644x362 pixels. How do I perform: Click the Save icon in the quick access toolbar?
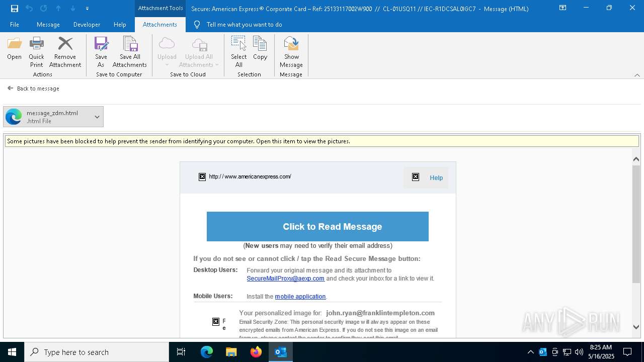point(15,8)
